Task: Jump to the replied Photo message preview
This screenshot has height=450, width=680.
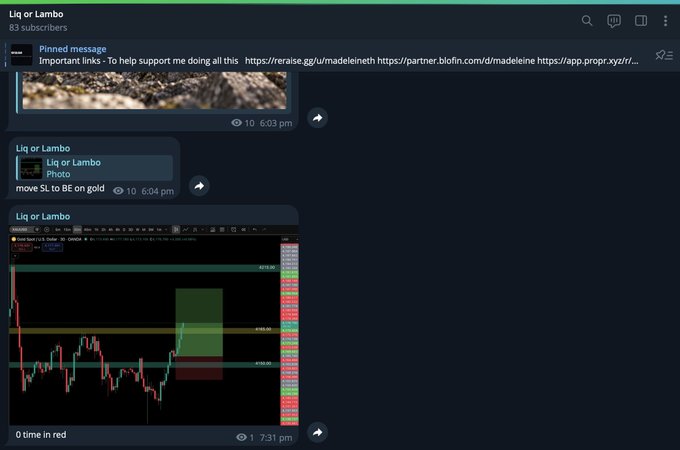Action: (95, 168)
